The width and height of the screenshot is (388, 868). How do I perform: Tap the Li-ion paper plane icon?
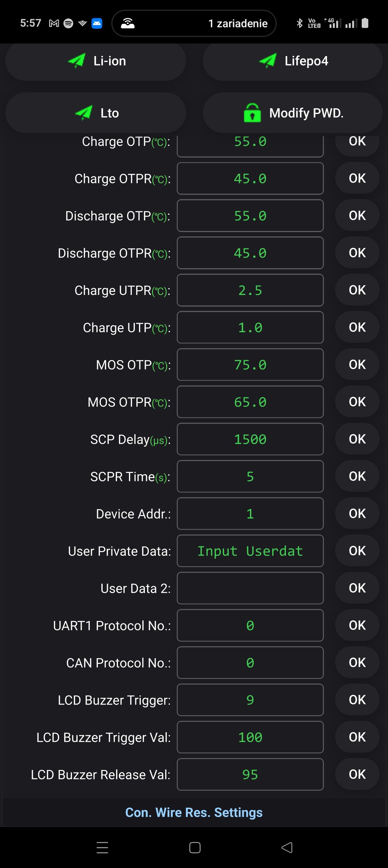77,61
